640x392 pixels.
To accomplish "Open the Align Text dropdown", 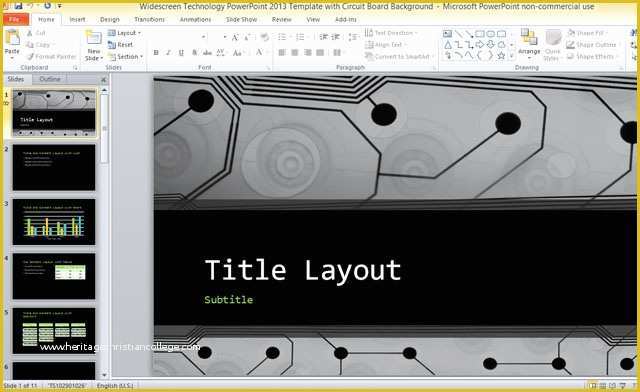I will coord(386,45).
